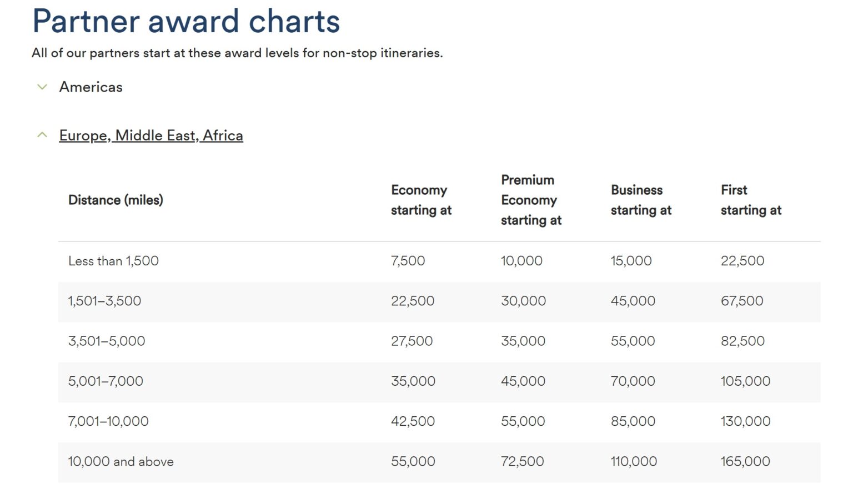Click the 72,500 Premium Economy value
The width and height of the screenshot is (853, 504).
522,462
